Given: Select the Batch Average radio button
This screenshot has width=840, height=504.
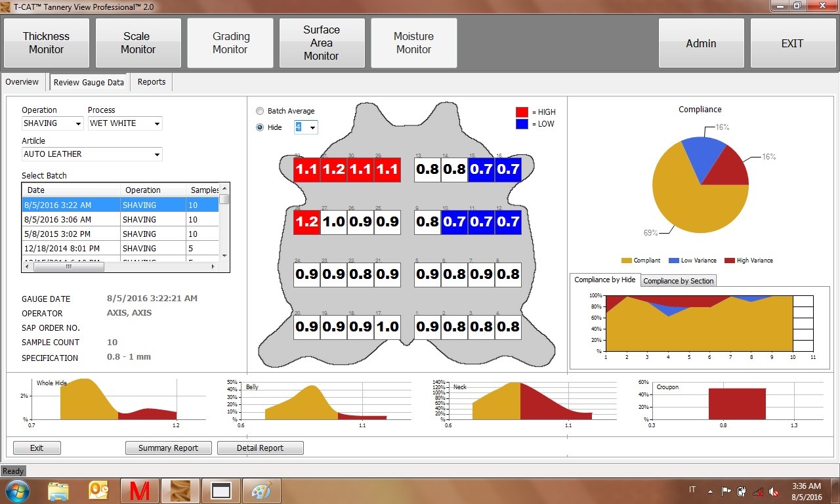Looking at the screenshot, I should coord(260,111).
